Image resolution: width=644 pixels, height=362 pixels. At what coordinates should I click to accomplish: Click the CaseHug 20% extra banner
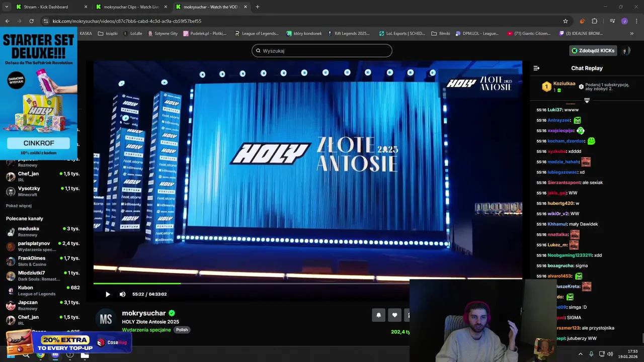tap(68, 342)
